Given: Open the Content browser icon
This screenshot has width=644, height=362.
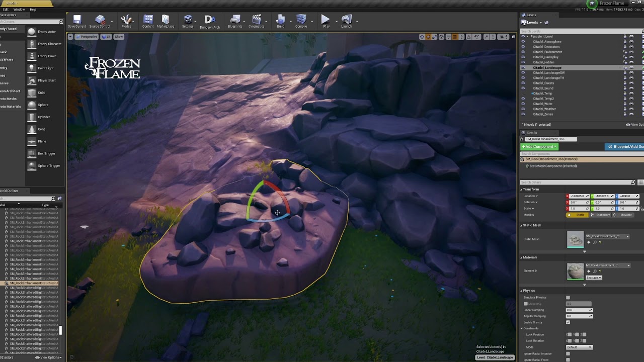Looking at the screenshot, I should click(x=148, y=21).
